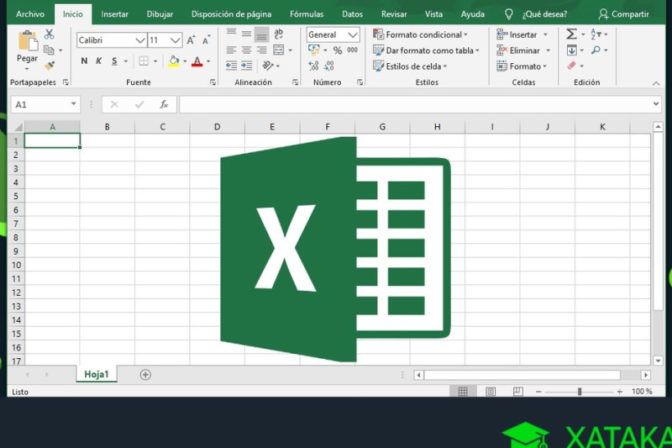Image resolution: width=672 pixels, height=448 pixels.
Task: Open font color dropdown arrow
Action: coord(208,61)
